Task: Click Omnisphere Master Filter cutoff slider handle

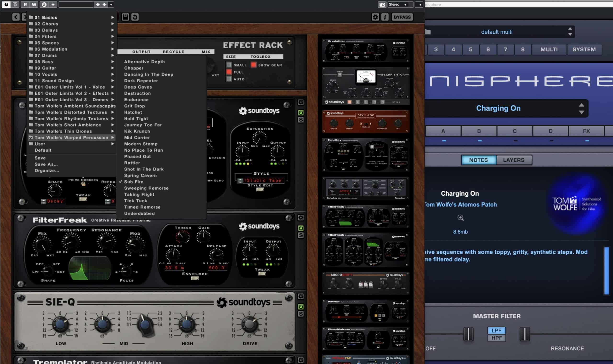Action: point(468,334)
